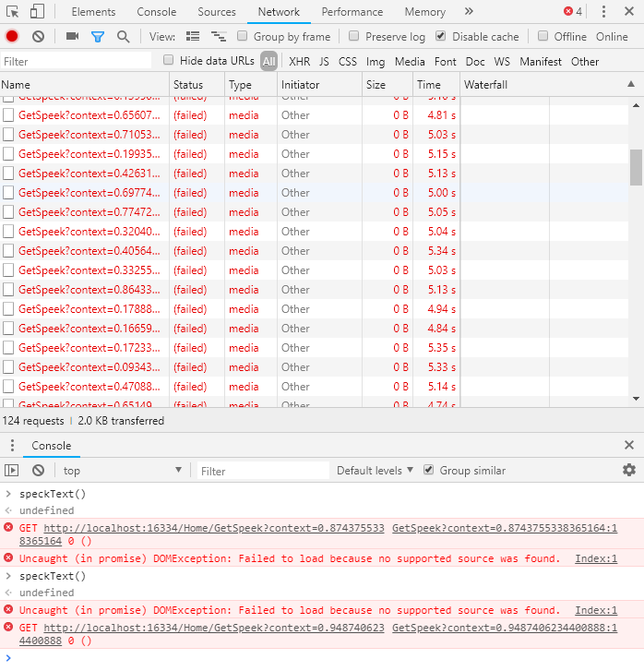The height and width of the screenshot is (671, 644).
Task: Enable the Preserve log checkbox
Action: click(354, 36)
